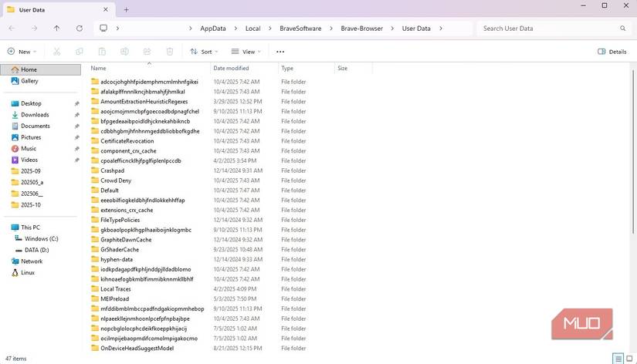Navigate to Local in breadcrumb
Viewport: 637px width, 364px height.
[x=252, y=29]
